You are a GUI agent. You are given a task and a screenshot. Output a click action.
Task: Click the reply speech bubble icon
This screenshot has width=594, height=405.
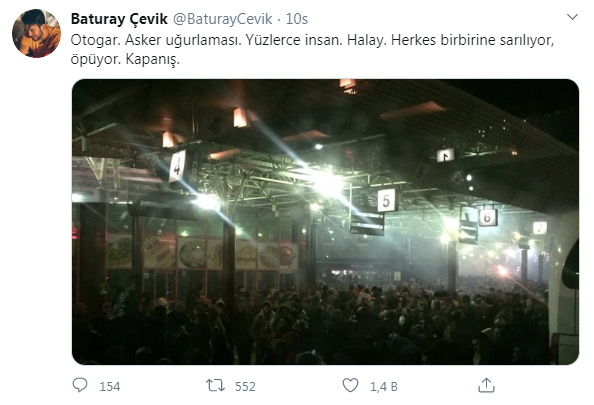80,385
